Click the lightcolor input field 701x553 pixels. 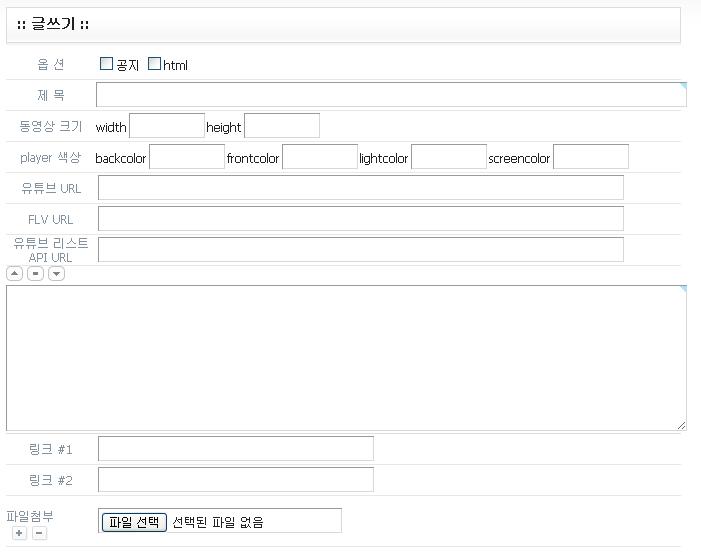(449, 156)
